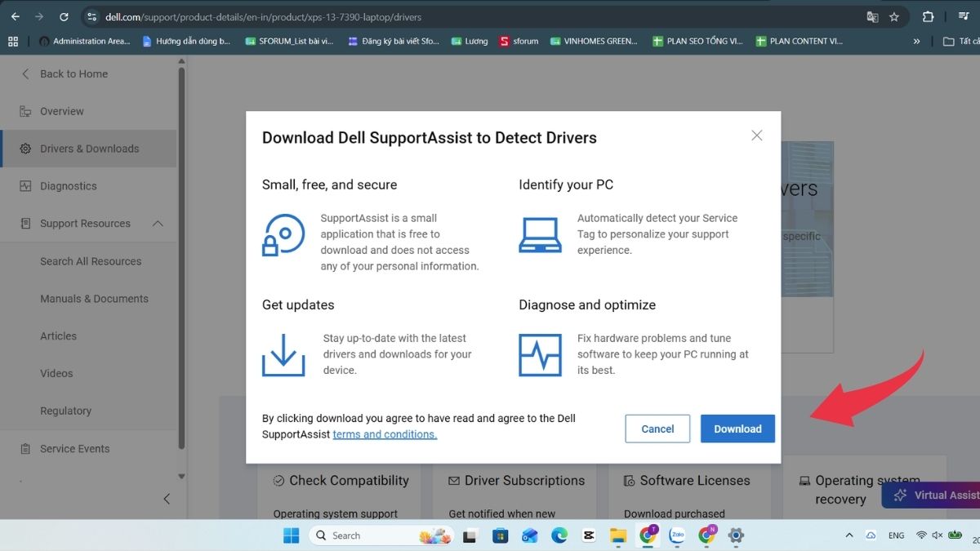Open Service Events in sidebar
Screen dimensions: 980x551
[x=74, y=449]
